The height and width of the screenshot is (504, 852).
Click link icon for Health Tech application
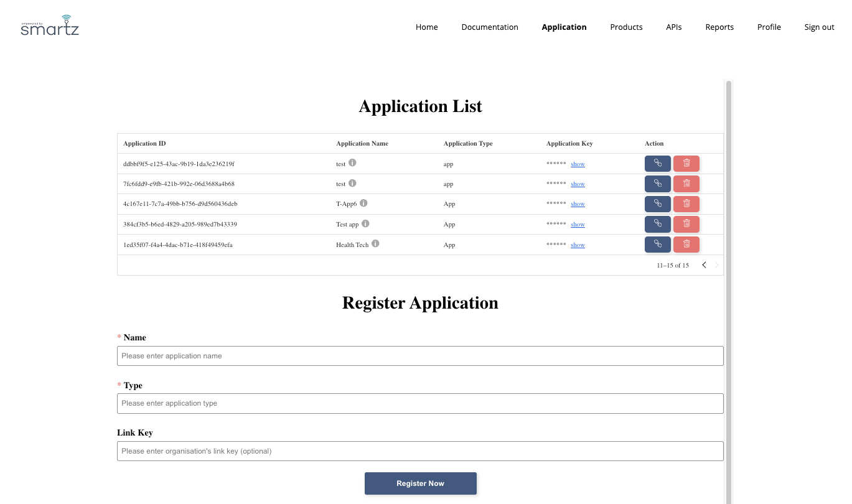pyautogui.click(x=657, y=245)
